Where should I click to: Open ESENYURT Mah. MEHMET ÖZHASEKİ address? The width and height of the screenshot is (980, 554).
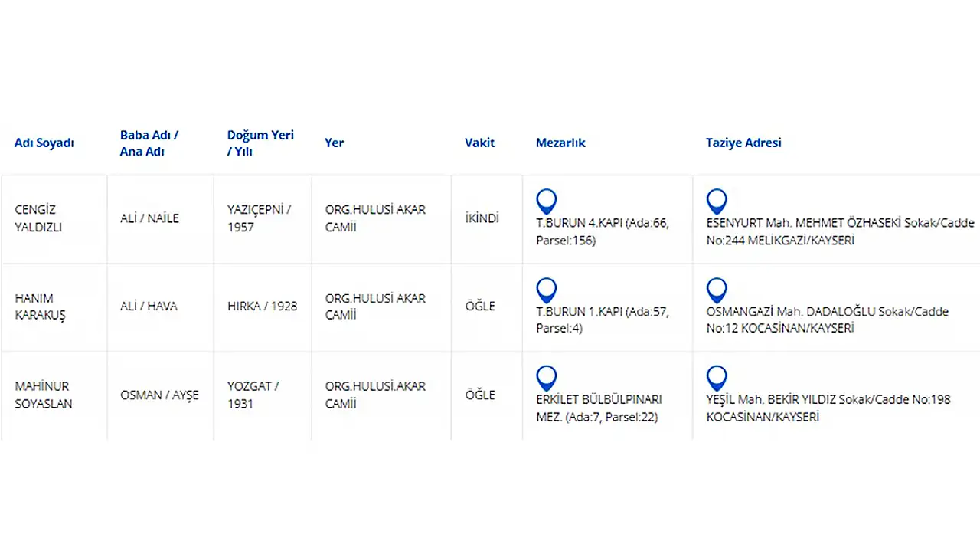840,232
